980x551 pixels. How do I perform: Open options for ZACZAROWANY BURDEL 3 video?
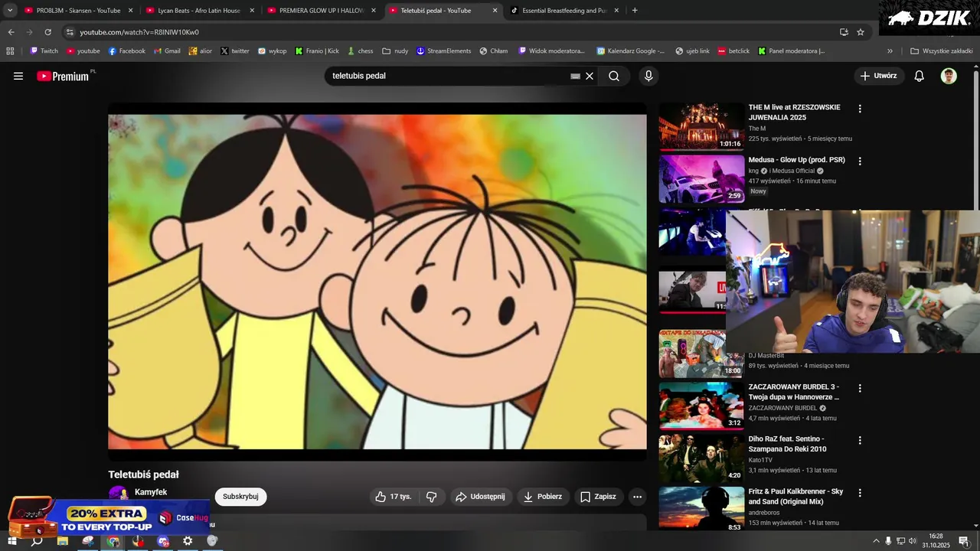click(860, 388)
